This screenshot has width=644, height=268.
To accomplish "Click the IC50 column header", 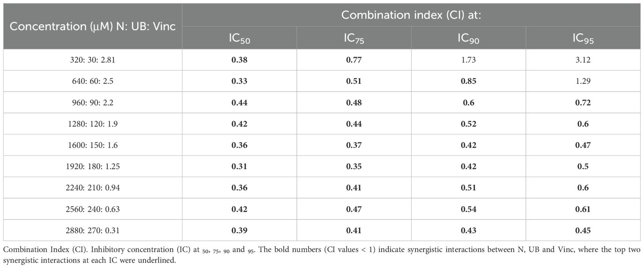I will click(239, 39).
